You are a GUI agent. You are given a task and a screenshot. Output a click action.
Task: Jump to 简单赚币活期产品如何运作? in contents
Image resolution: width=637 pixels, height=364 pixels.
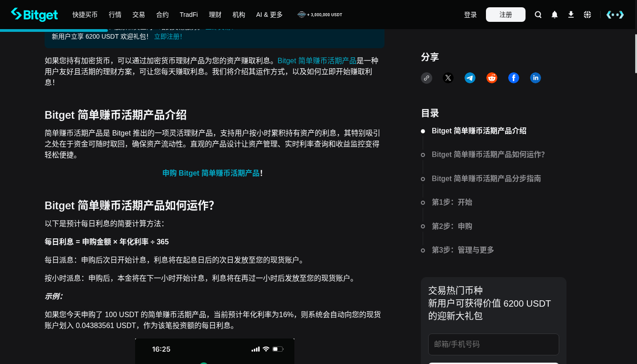[x=488, y=154]
